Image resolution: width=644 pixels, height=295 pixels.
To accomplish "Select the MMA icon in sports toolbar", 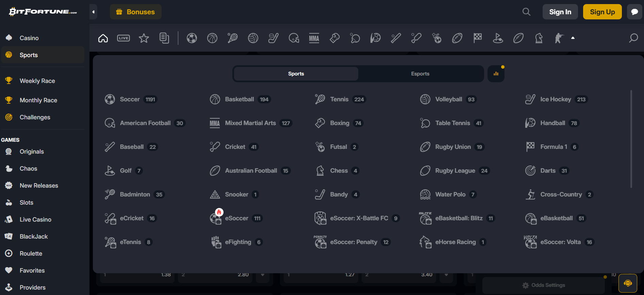I will click(314, 38).
